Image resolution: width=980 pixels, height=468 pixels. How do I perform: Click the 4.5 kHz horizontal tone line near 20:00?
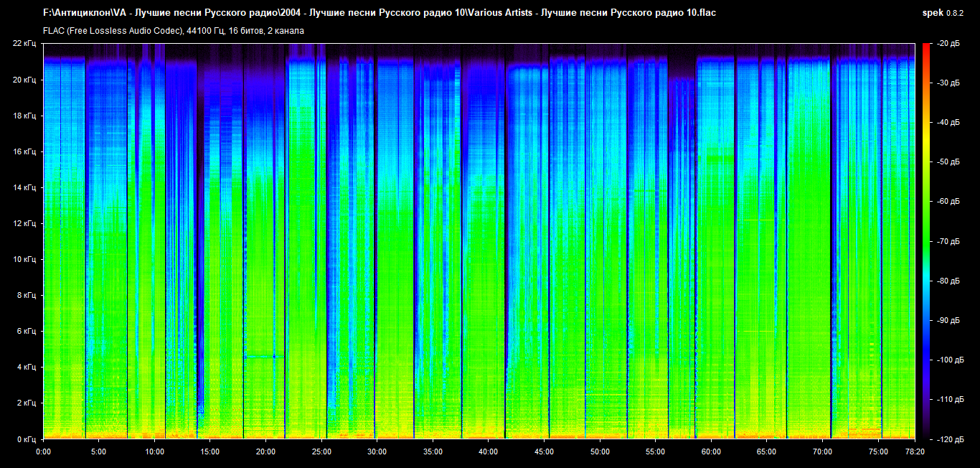click(x=263, y=356)
